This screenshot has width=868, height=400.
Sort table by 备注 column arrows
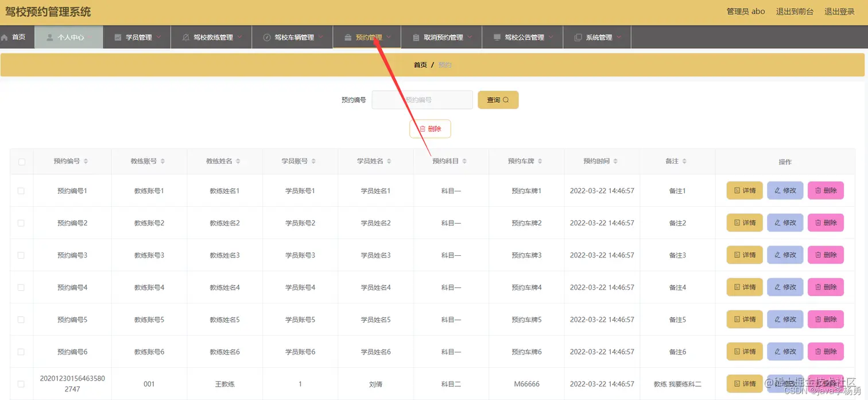coord(684,161)
